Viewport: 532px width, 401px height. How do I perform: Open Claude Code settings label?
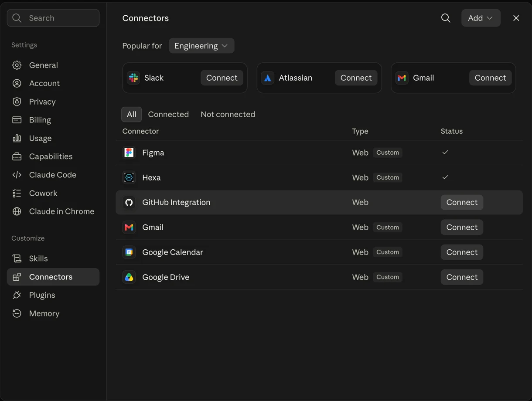53,175
